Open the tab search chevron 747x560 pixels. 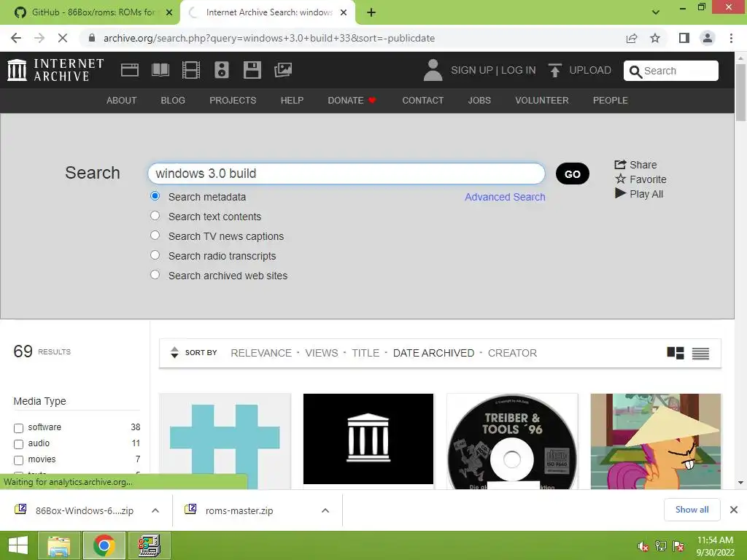pos(656,12)
